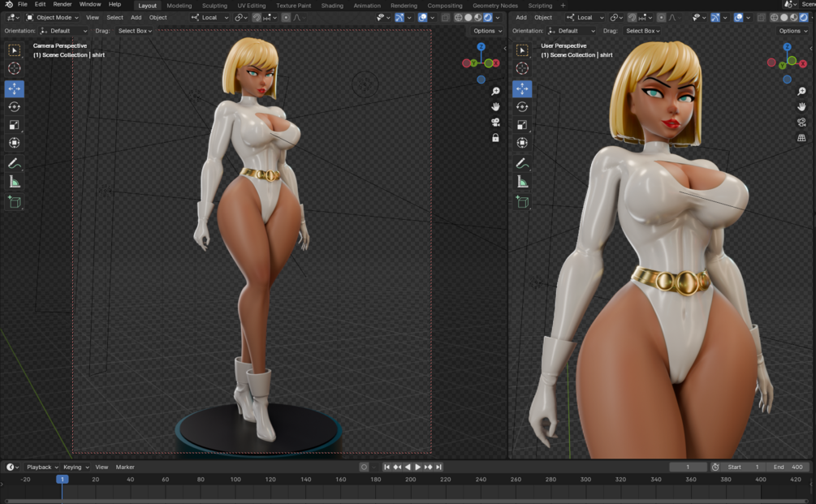Open the Blender logo menu
Screen dimensions: 816x504
click(8, 5)
